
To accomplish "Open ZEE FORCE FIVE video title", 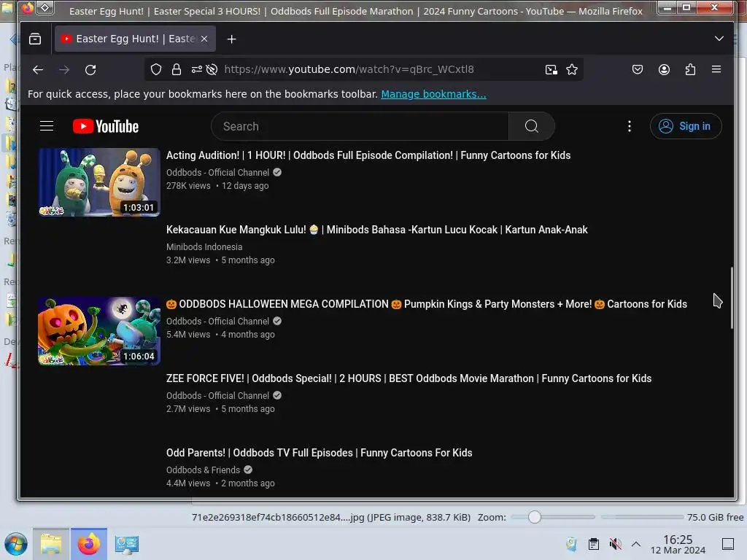I will coord(409,378).
